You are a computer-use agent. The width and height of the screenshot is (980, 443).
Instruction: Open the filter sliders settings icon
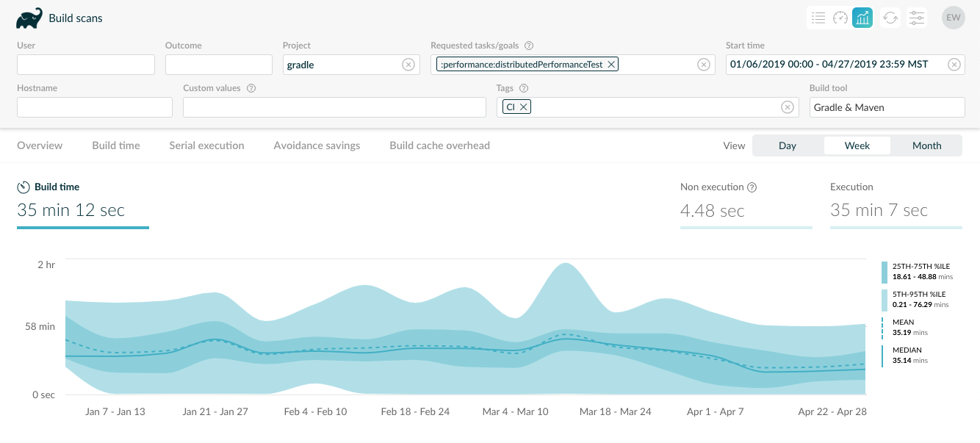(916, 18)
